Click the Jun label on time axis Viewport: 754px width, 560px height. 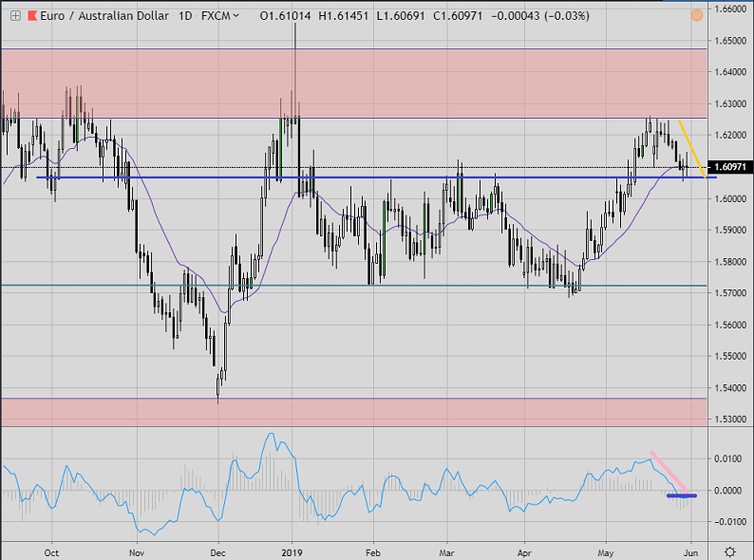point(691,552)
